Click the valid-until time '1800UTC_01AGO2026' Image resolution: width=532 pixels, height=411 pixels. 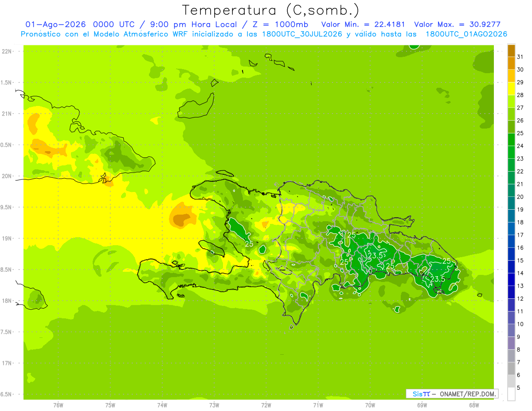[466, 34]
